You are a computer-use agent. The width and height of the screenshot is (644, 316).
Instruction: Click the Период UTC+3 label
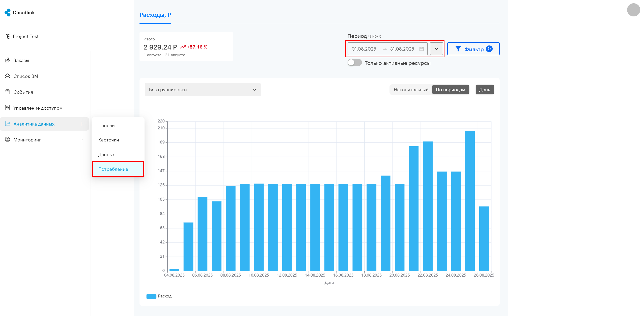point(364,36)
